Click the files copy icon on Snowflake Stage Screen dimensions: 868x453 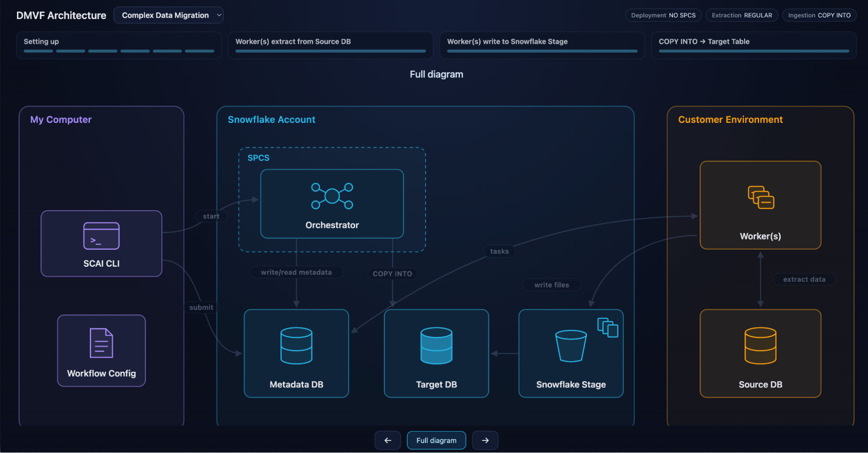pos(608,327)
